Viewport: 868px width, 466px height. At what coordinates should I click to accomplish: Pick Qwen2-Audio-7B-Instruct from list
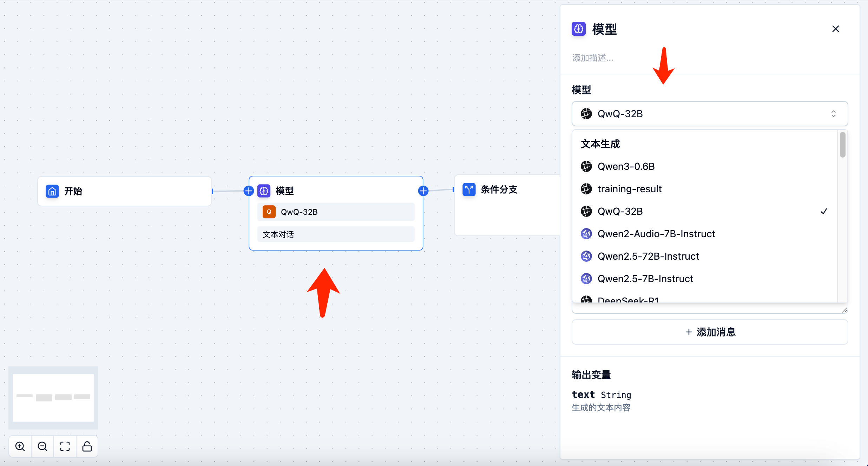coord(656,234)
